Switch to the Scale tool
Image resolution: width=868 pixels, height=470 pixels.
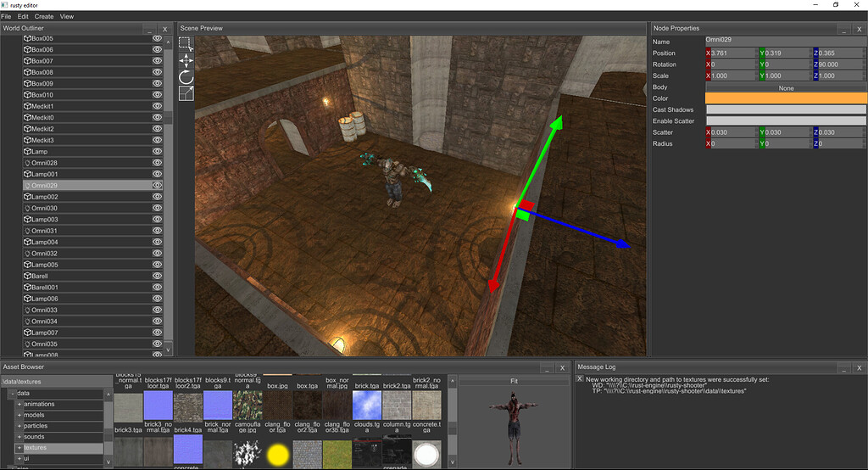pos(186,93)
